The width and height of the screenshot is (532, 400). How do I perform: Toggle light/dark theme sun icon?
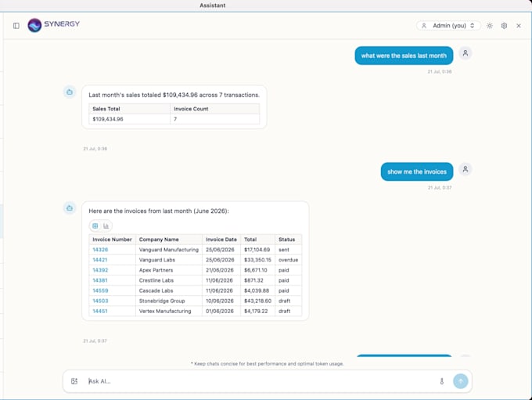[x=489, y=26]
